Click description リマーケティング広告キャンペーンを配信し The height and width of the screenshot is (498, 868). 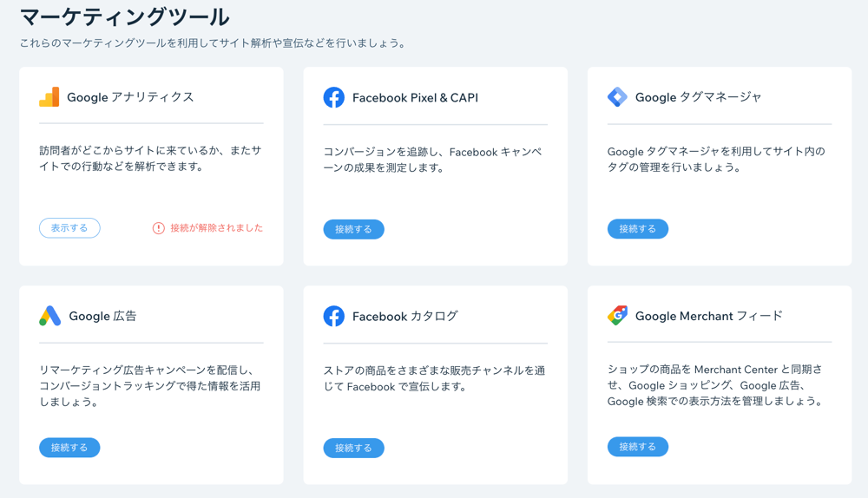tap(150, 386)
